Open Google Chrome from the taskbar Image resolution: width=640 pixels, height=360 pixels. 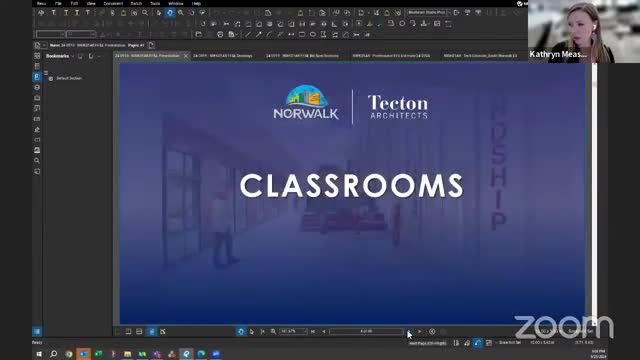point(69,354)
